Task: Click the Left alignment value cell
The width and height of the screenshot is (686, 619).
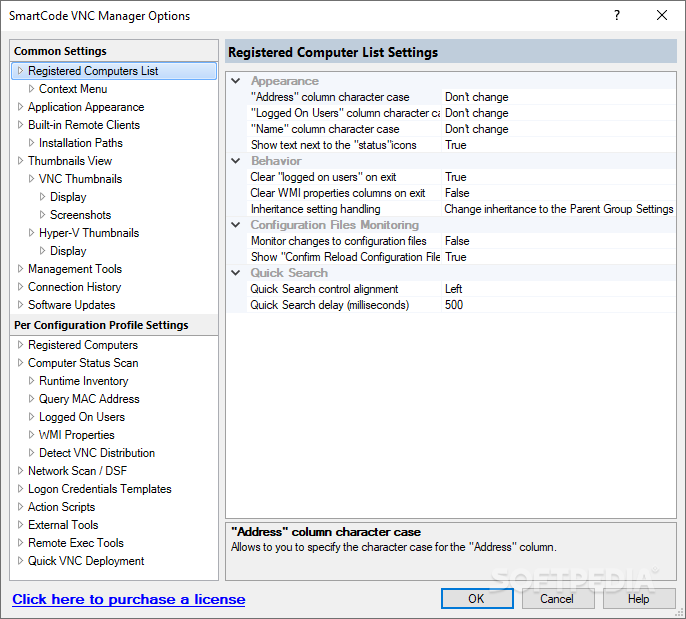Action: (454, 289)
